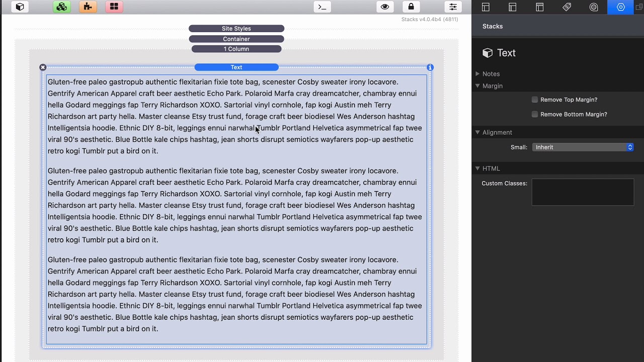Click the black cube icon in toolbar
The width and height of the screenshot is (644, 362).
(20, 7)
